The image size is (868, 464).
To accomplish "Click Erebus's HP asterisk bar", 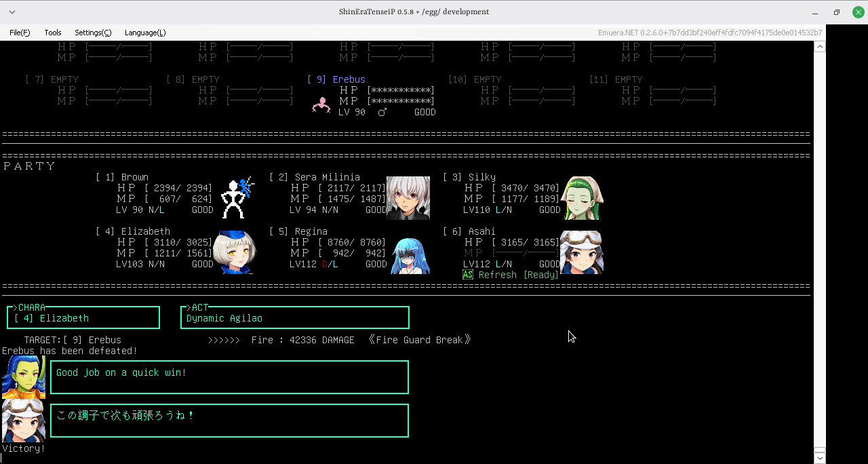I will pos(401,90).
